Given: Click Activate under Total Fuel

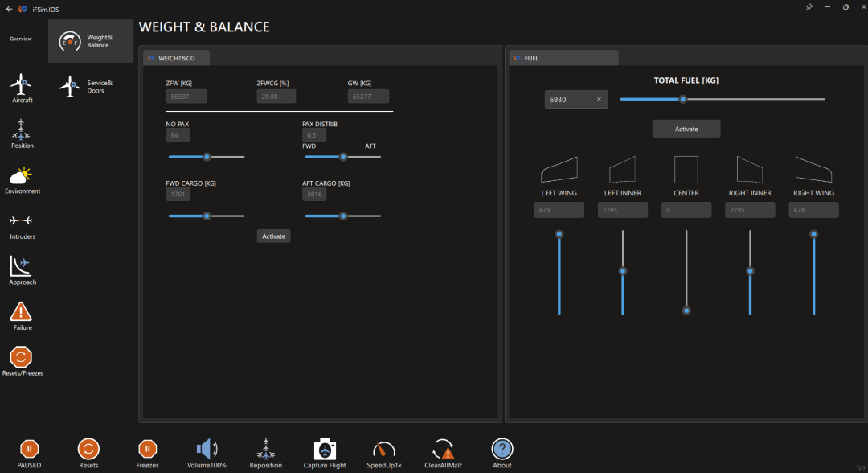Looking at the screenshot, I should (x=686, y=129).
